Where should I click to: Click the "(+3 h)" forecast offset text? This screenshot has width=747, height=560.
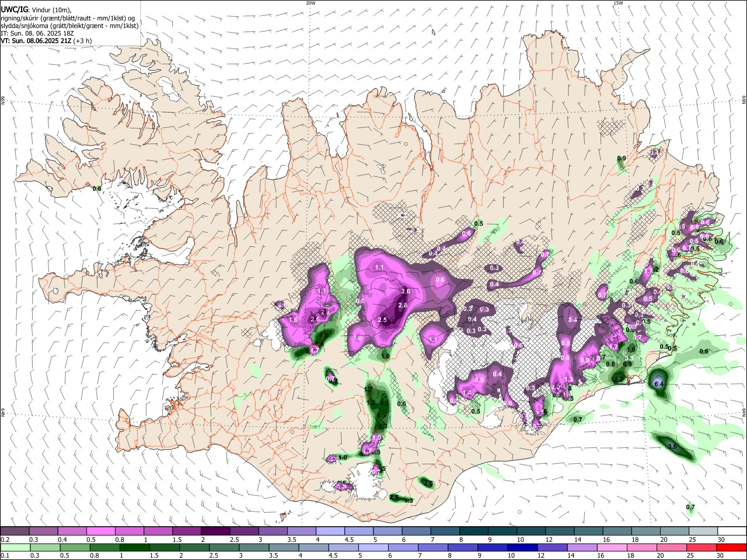tap(83, 41)
